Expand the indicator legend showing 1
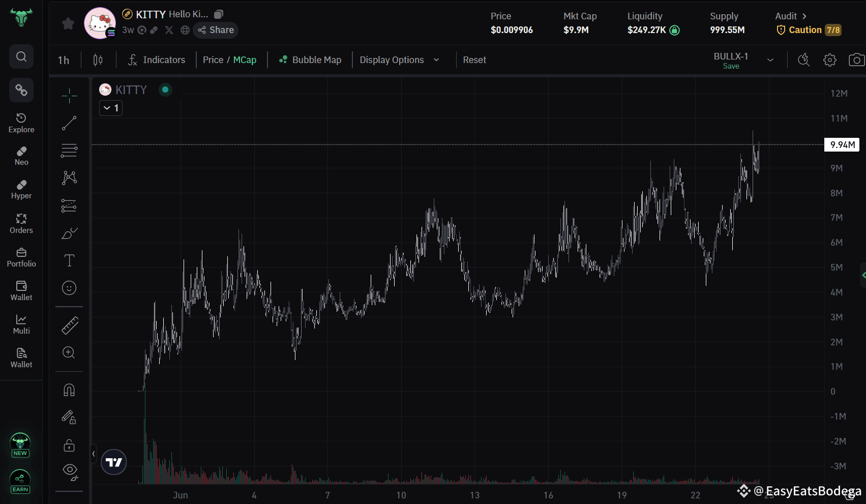 (x=111, y=108)
